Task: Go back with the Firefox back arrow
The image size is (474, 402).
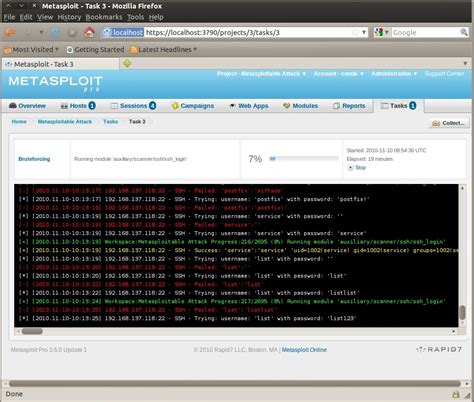Action: pyautogui.click(x=10, y=32)
